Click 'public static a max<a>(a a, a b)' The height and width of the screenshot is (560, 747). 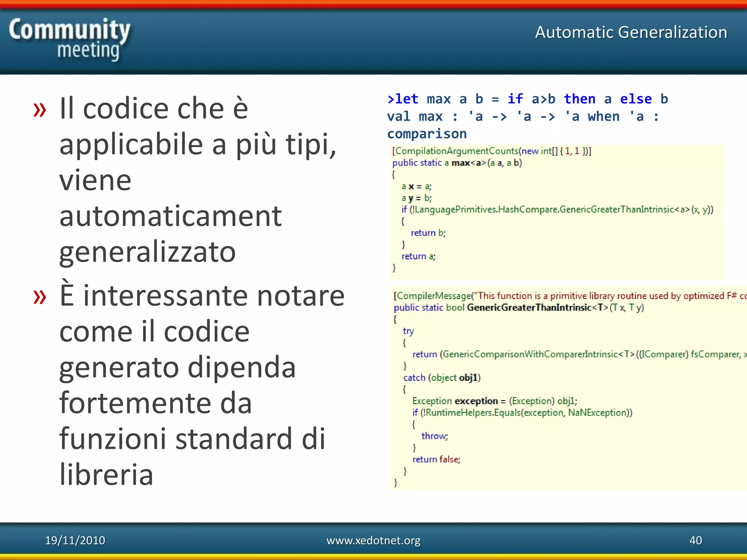pyautogui.click(x=457, y=163)
